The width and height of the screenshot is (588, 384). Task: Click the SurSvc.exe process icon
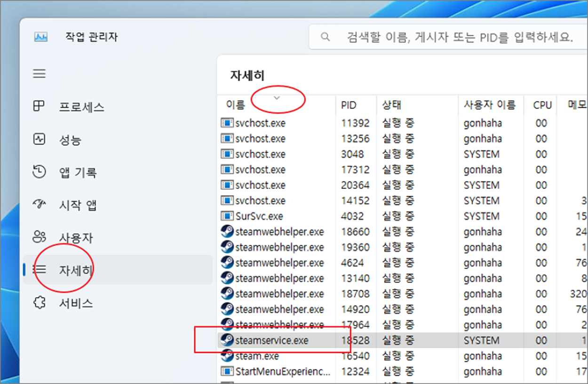tap(227, 216)
